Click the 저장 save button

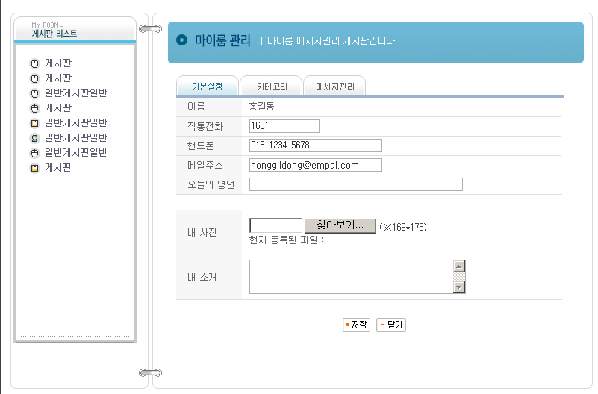[x=356, y=325]
